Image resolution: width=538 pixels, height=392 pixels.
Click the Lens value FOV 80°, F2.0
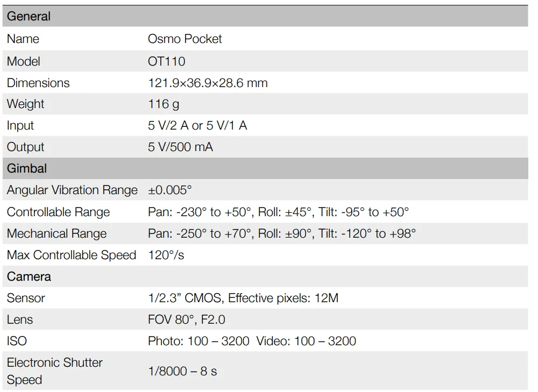[x=186, y=319]
